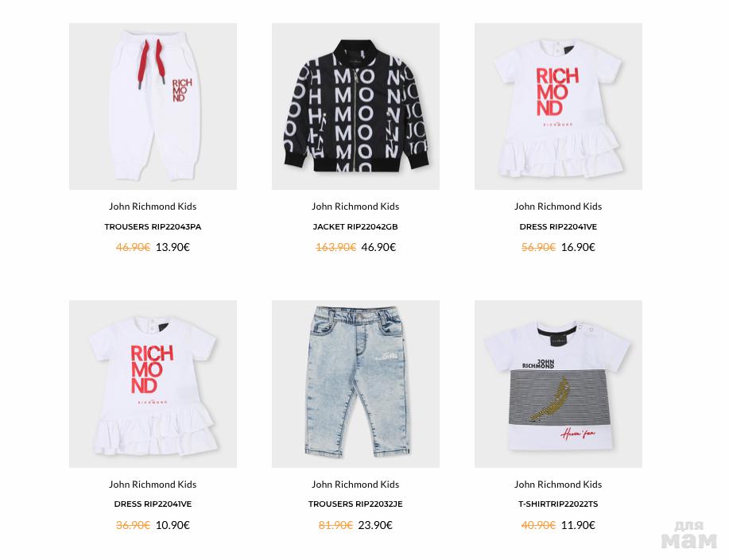Open the black monogram bomber jacket image
The height and width of the screenshot is (560, 729).
(x=355, y=106)
